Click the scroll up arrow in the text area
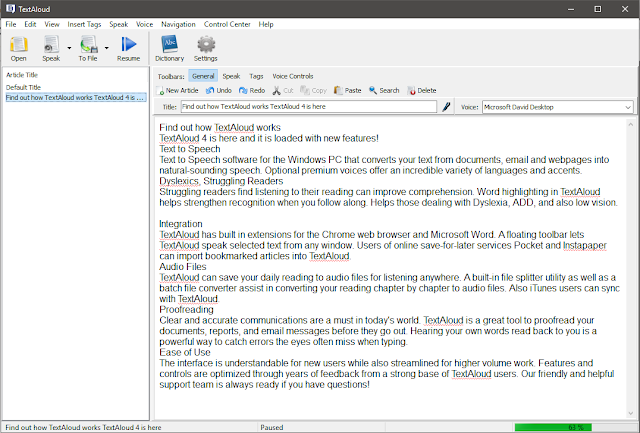The width and height of the screenshot is (640, 433). [x=631, y=124]
